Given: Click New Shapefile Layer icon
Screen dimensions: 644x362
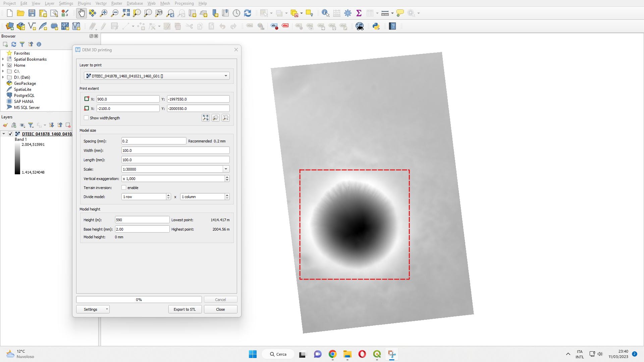Looking at the screenshot, I should (x=32, y=26).
